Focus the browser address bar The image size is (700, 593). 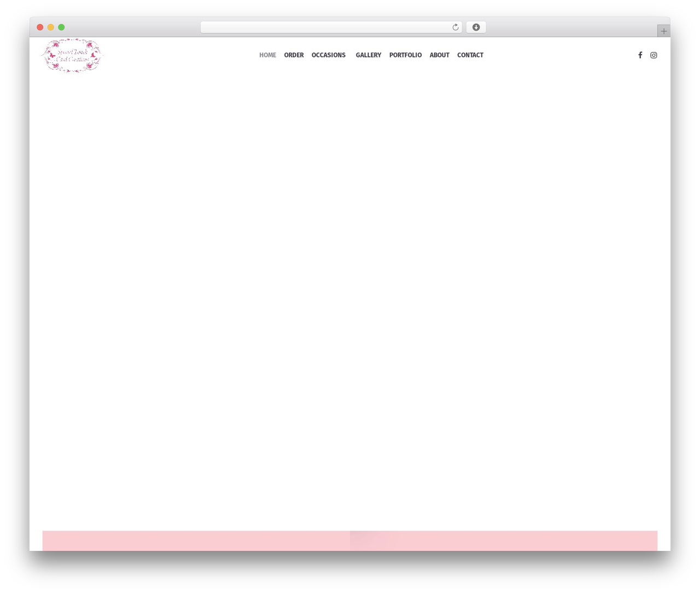(331, 27)
